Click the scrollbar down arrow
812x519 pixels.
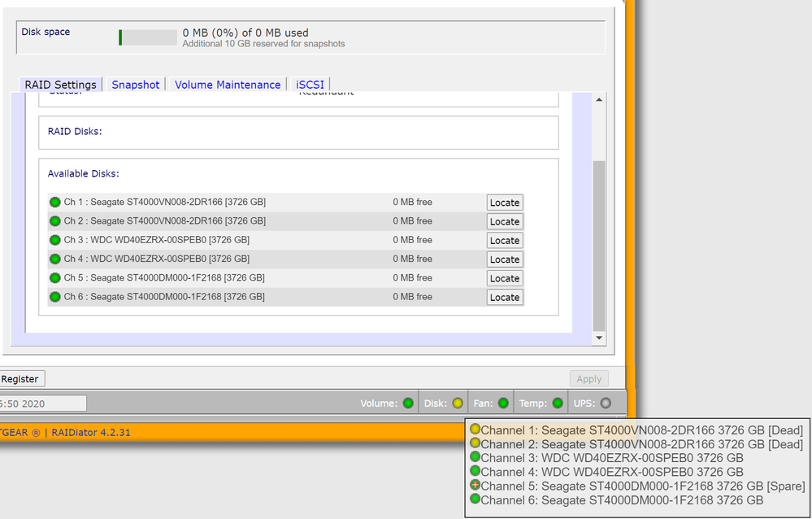(x=600, y=338)
